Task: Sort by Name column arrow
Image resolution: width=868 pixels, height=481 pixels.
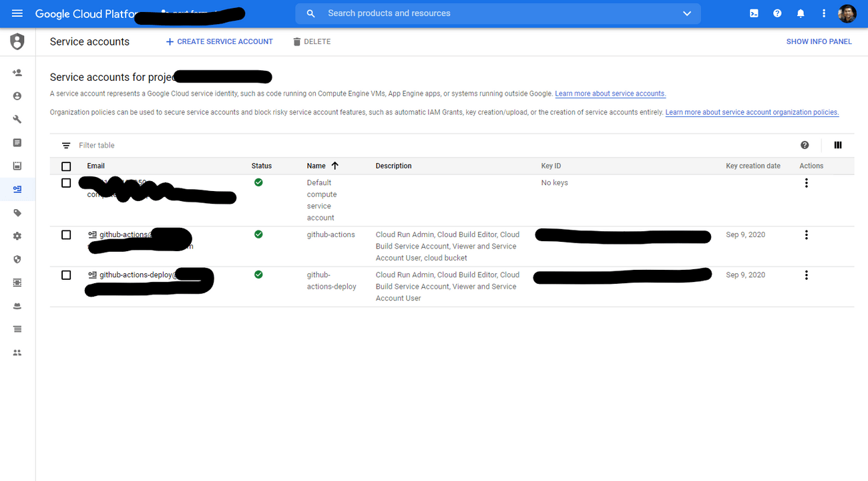Action: click(x=335, y=166)
